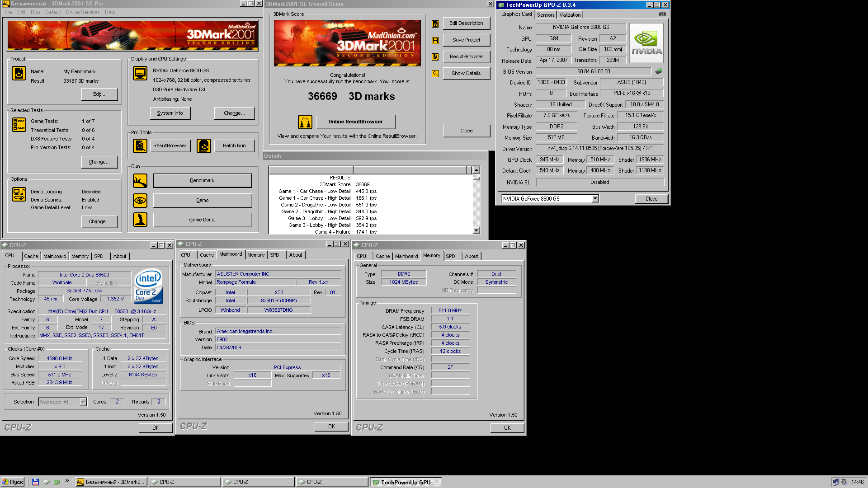The image size is (868, 488).
Task: Expand quick launch chevron in taskbar
Action: coord(67,481)
